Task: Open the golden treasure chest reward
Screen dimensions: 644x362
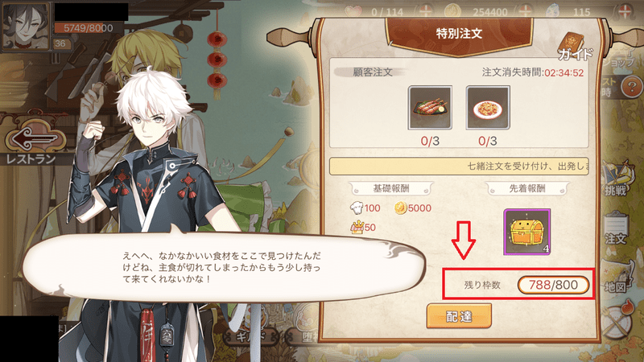Action: point(527,232)
